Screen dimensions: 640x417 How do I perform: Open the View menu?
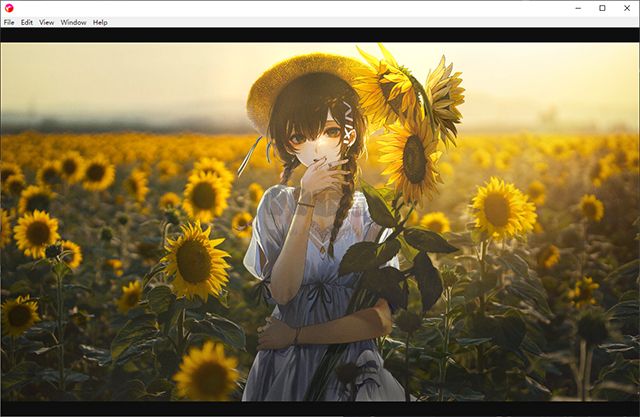click(47, 22)
